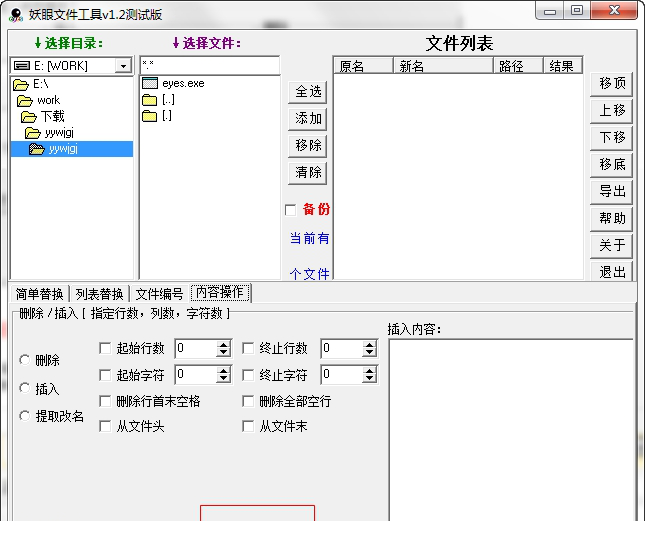This screenshot has height=541, width=645.
Task: Click the 下移 move down button
Action: click(612, 138)
